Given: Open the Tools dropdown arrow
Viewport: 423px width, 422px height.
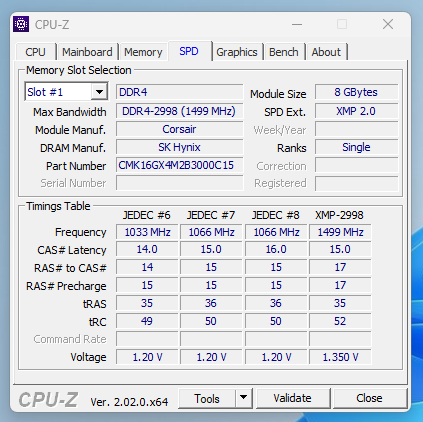Looking at the screenshot, I should [x=244, y=398].
